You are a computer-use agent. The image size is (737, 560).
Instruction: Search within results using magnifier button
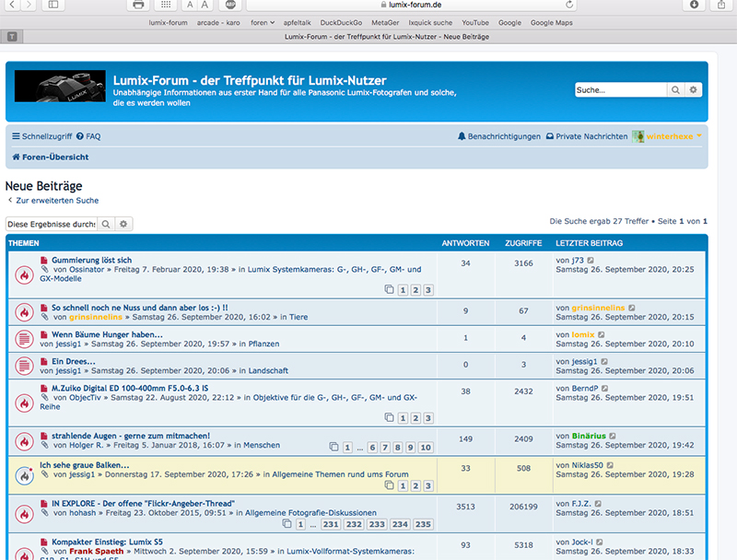click(106, 224)
